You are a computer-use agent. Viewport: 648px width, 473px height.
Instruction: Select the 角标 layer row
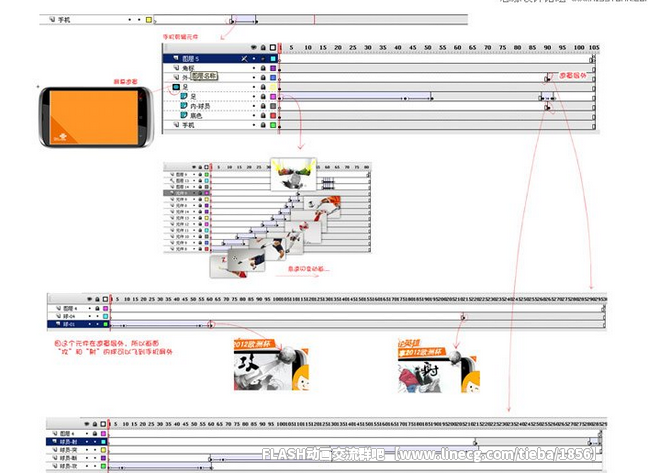click(x=220, y=68)
